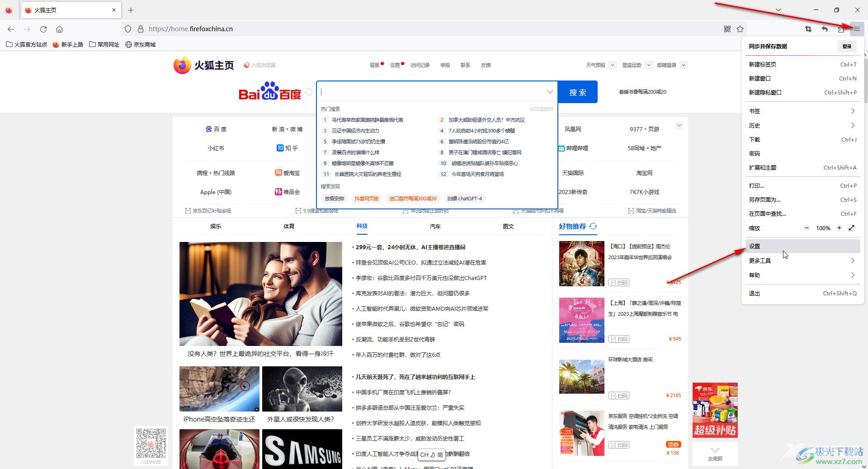Select 另存页面为... menu item

802,199
